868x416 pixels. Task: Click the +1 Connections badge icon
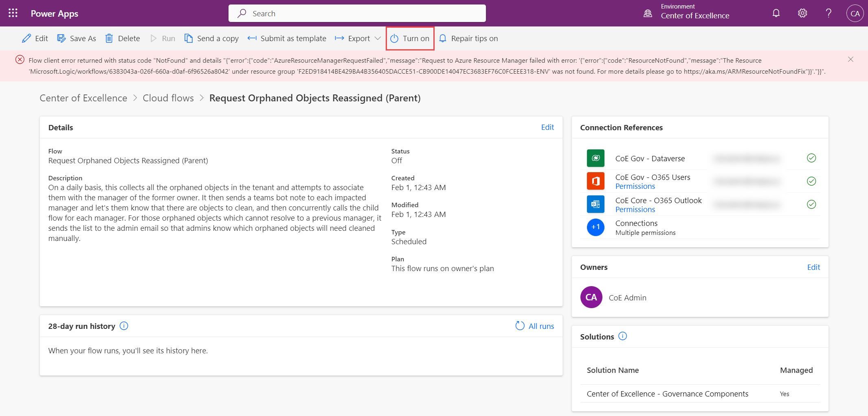(x=595, y=227)
